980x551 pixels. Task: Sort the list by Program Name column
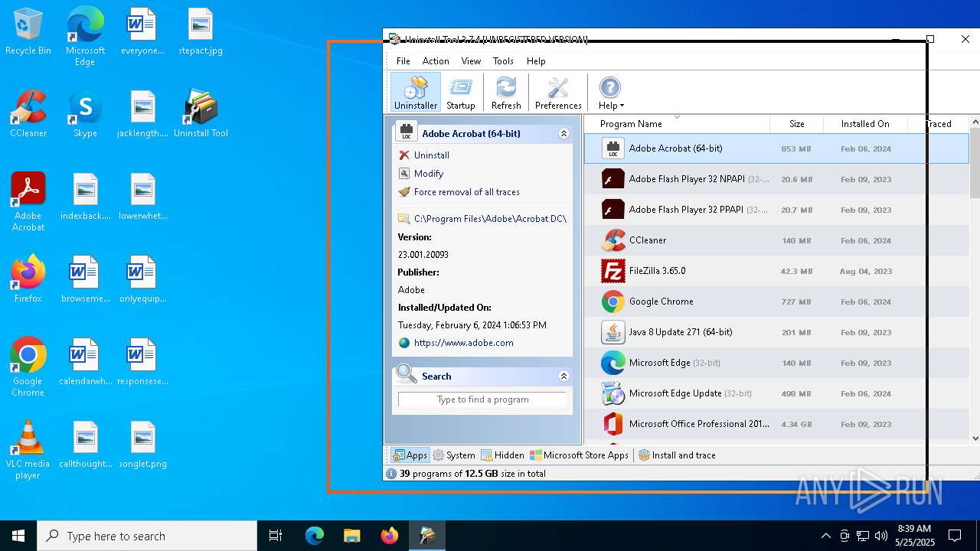(631, 124)
